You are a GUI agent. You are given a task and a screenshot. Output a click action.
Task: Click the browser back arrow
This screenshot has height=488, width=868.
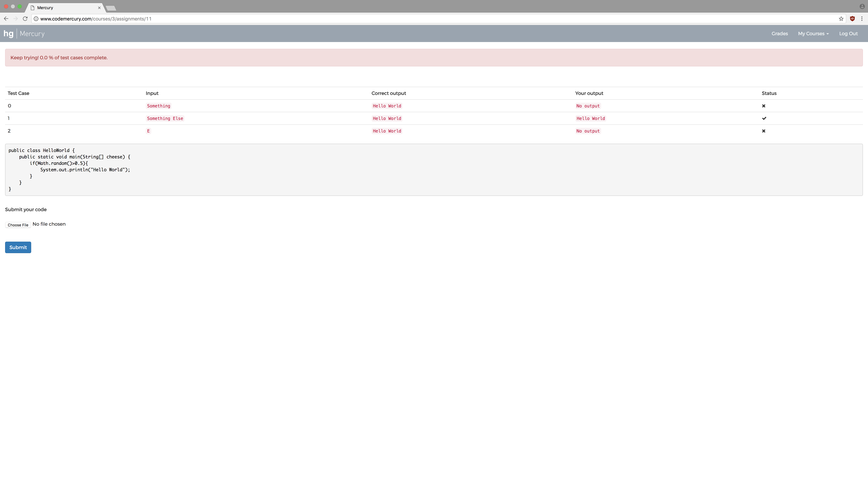click(6, 19)
